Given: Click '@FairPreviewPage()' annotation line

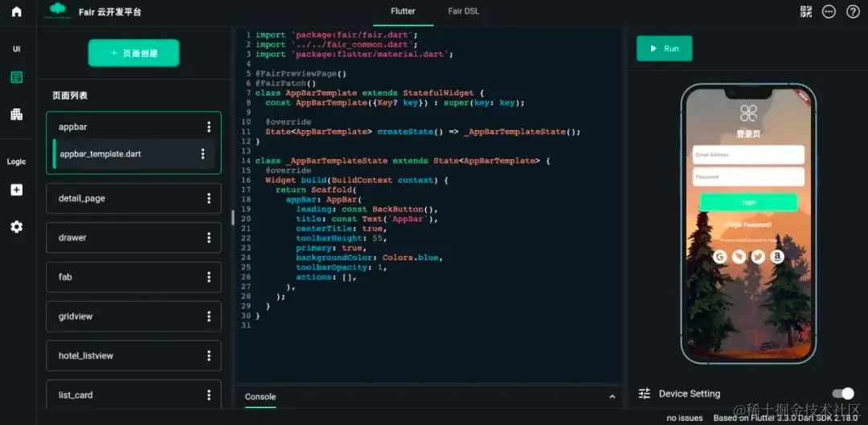Looking at the screenshot, I should click(x=301, y=74).
